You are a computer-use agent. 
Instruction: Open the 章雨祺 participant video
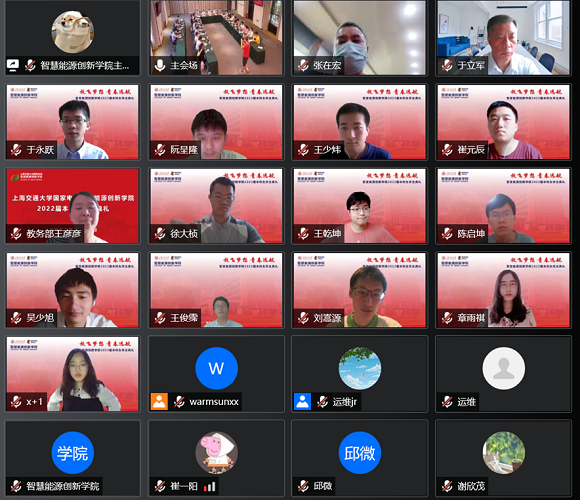pyautogui.click(x=503, y=290)
